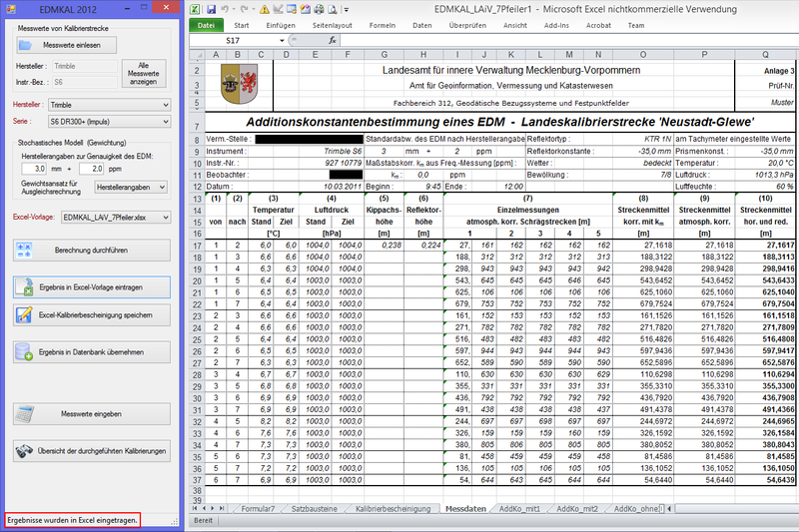Open Excel-Vorlage dropdown EDMKAL_LAiV_7Pfeiler.xlsx
The height and width of the screenshot is (532, 799).
point(116,218)
